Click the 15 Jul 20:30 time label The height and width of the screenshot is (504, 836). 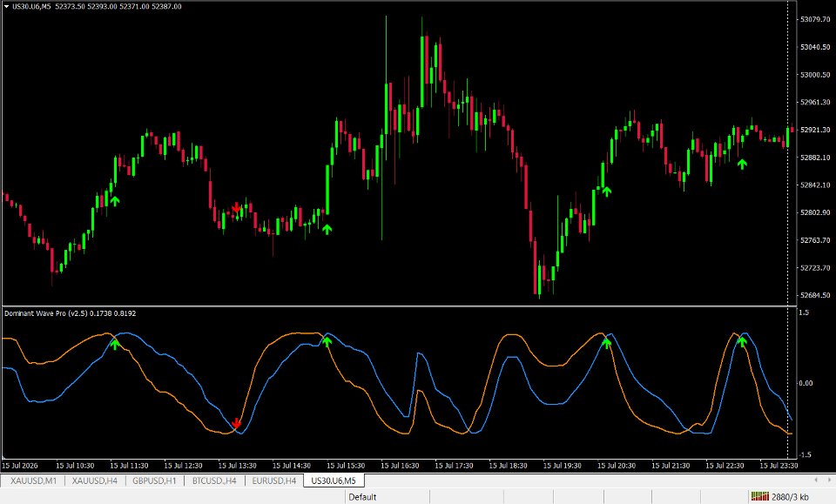point(617,466)
